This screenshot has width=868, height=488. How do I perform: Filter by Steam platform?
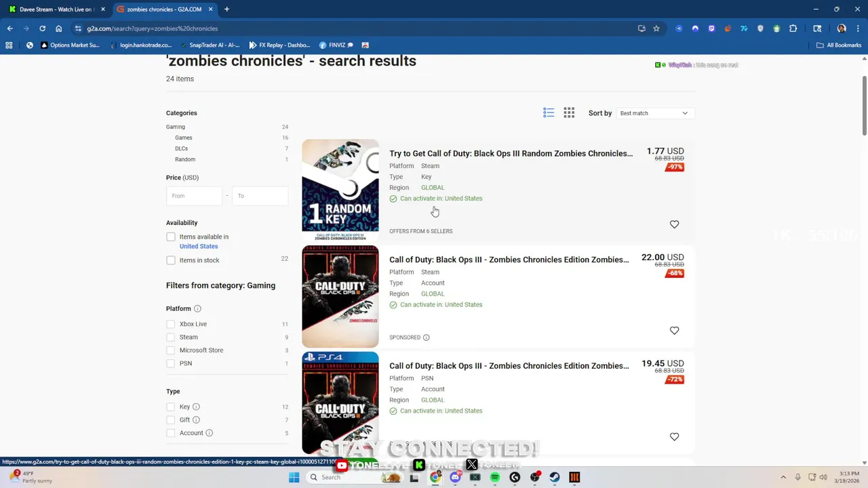(x=171, y=337)
